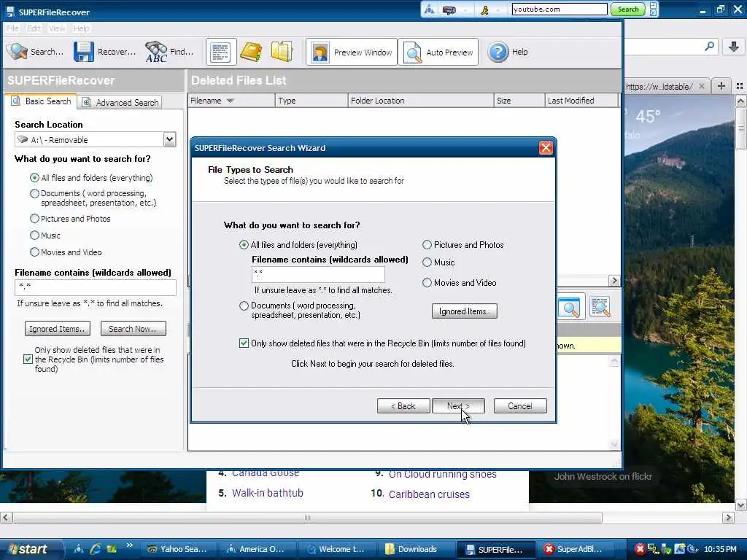Select Music option in the wizard
This screenshot has height=560, width=747.
coord(427,262)
